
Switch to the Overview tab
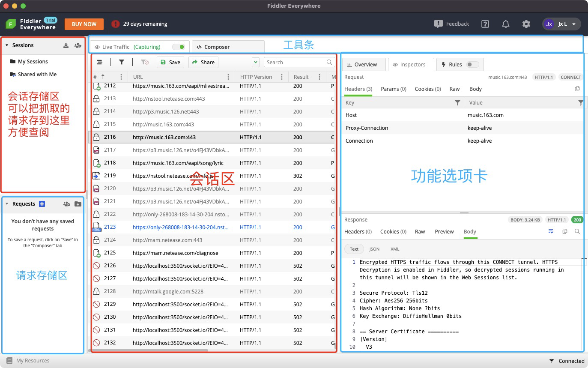point(364,64)
